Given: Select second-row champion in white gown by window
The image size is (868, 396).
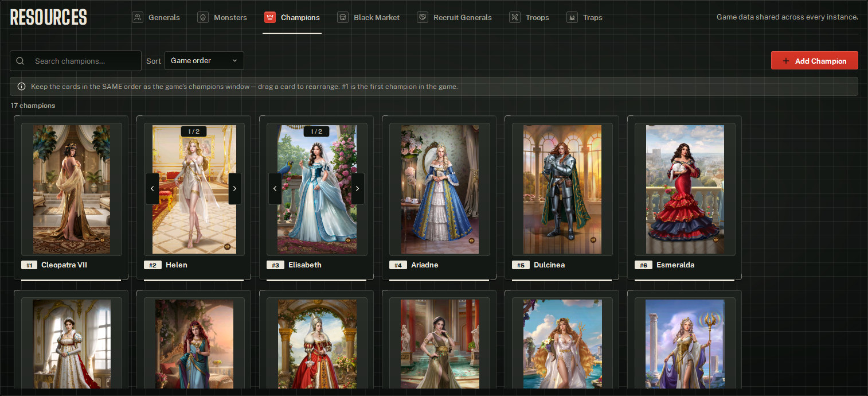Looking at the screenshot, I should (x=72, y=344).
